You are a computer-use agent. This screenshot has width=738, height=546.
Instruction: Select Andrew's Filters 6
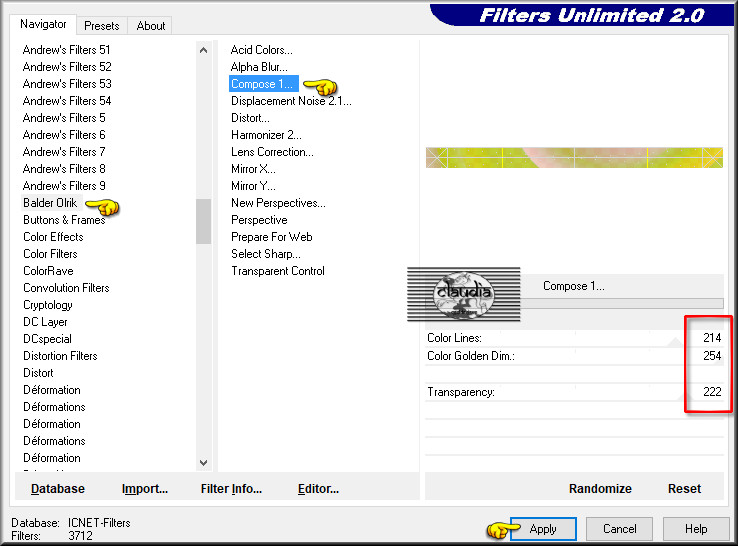(64, 135)
